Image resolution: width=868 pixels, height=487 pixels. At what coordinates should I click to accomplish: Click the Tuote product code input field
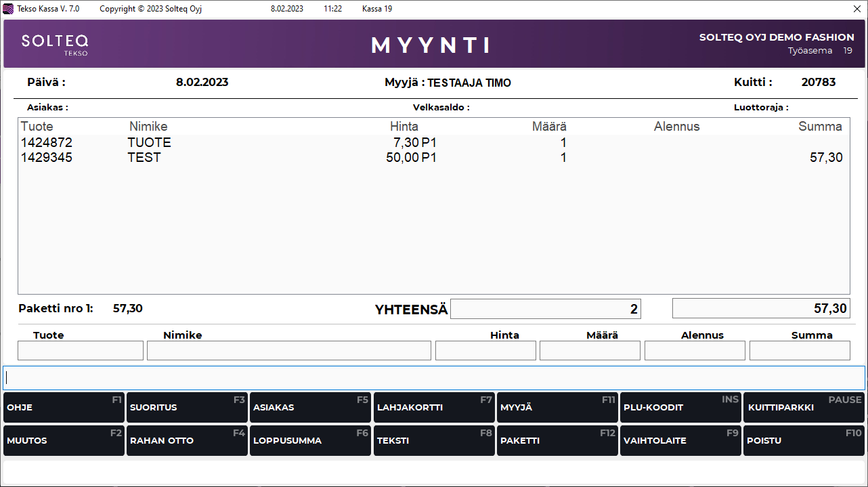click(81, 351)
